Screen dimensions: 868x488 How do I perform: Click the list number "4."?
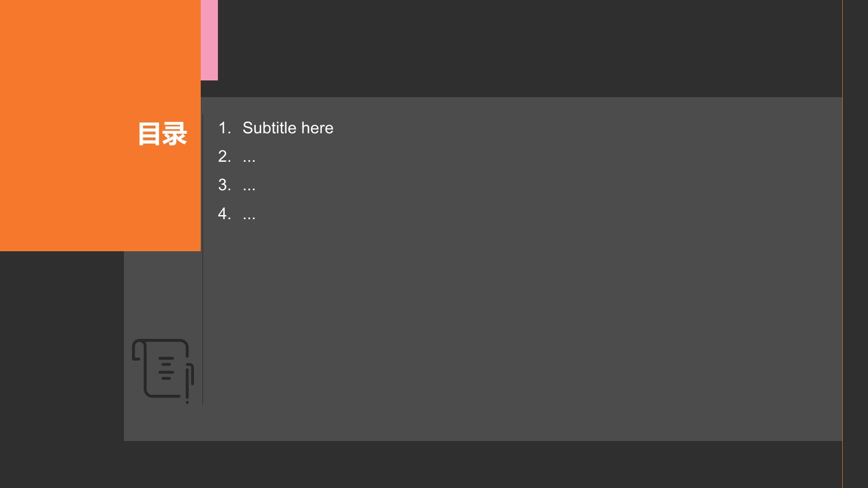click(x=225, y=213)
